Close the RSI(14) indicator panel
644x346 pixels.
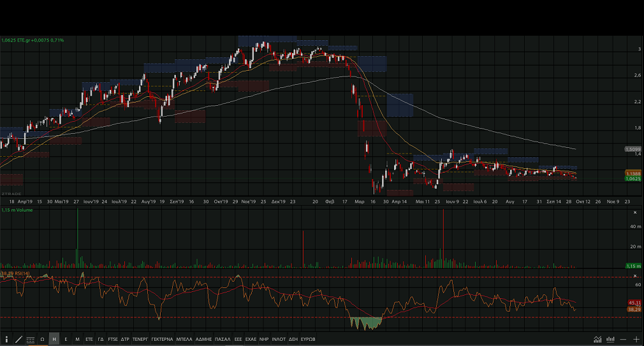pos(635,275)
